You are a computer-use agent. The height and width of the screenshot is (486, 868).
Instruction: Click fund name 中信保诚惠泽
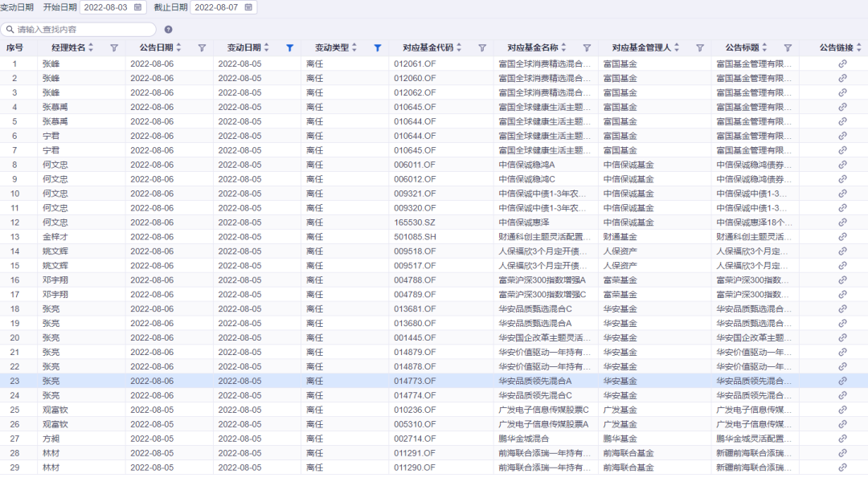coord(524,222)
